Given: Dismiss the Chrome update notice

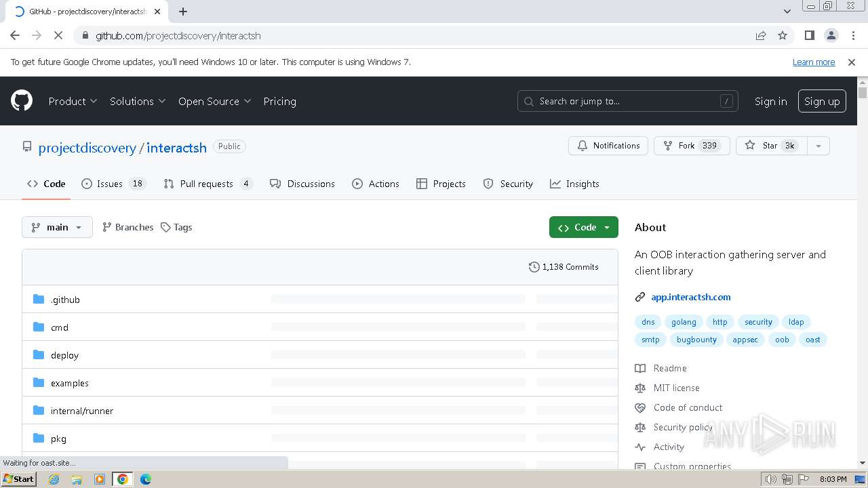Looking at the screenshot, I should coord(852,62).
